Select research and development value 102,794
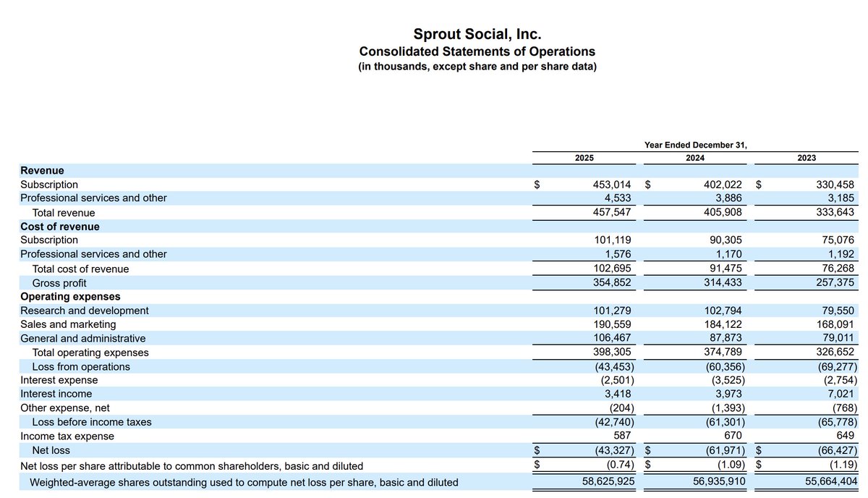This screenshot has width=868, height=498. (x=722, y=311)
